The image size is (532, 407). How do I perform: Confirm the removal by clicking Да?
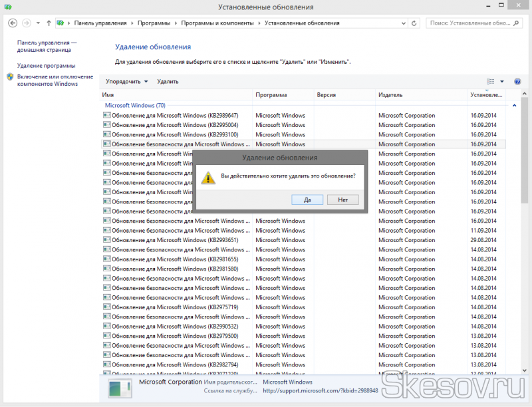[307, 199]
